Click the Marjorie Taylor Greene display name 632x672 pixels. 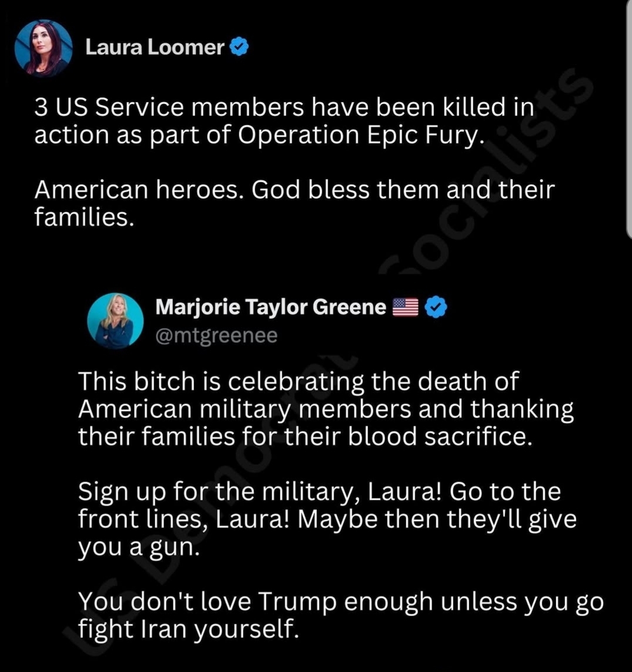[271, 307]
